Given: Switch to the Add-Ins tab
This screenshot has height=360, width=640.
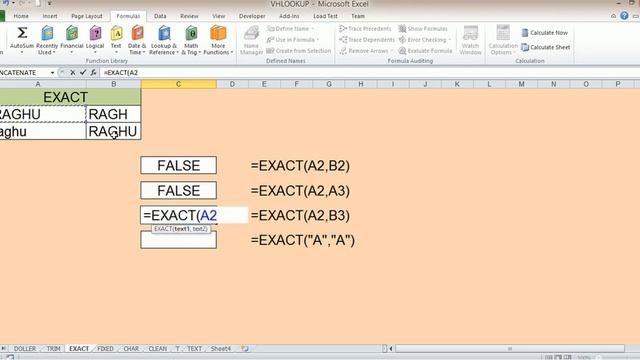Looking at the screenshot, I should coord(289,16).
